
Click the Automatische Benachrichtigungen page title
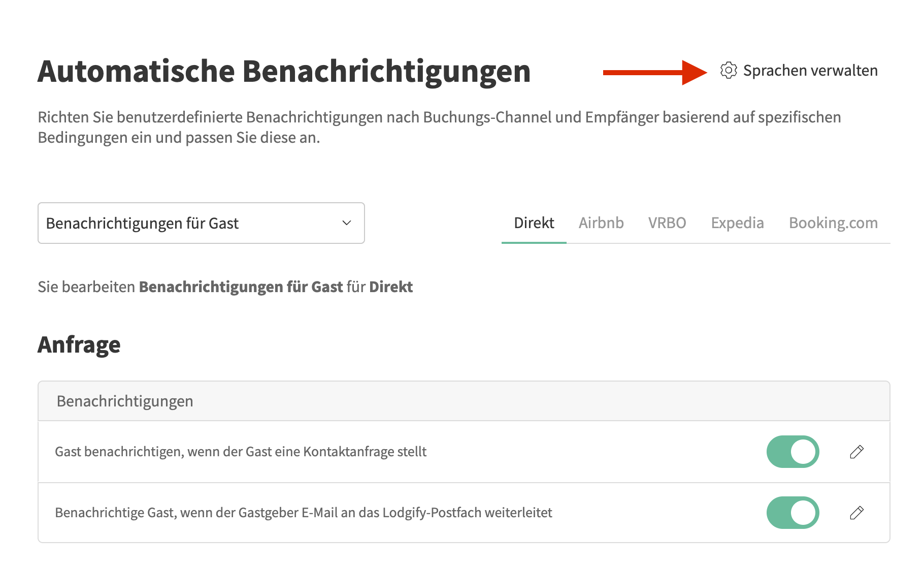pyautogui.click(x=284, y=71)
